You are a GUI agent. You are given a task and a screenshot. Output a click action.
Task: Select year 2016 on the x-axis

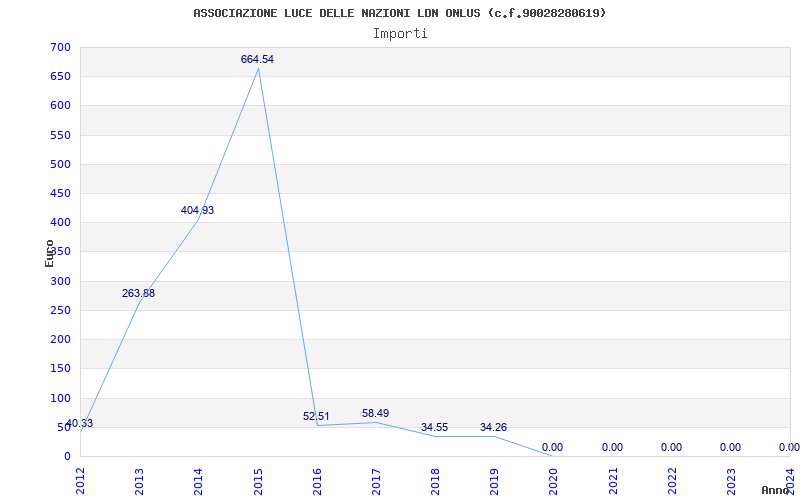coord(317,481)
